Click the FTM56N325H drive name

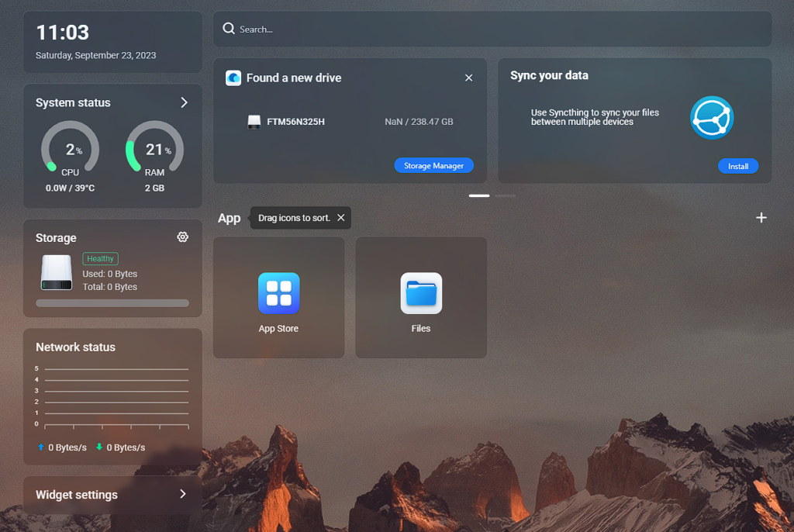tap(295, 122)
